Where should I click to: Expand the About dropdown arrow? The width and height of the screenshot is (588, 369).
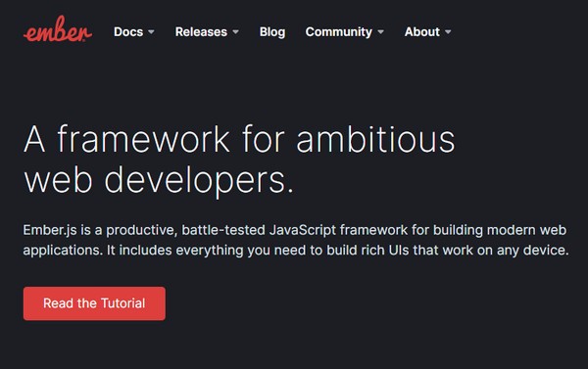coord(448,32)
